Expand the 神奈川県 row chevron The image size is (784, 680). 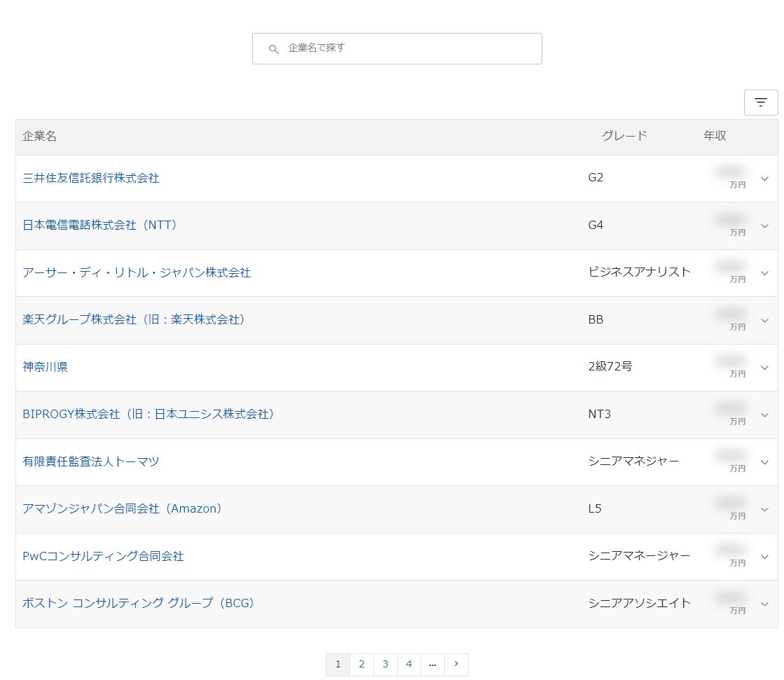[764, 368]
